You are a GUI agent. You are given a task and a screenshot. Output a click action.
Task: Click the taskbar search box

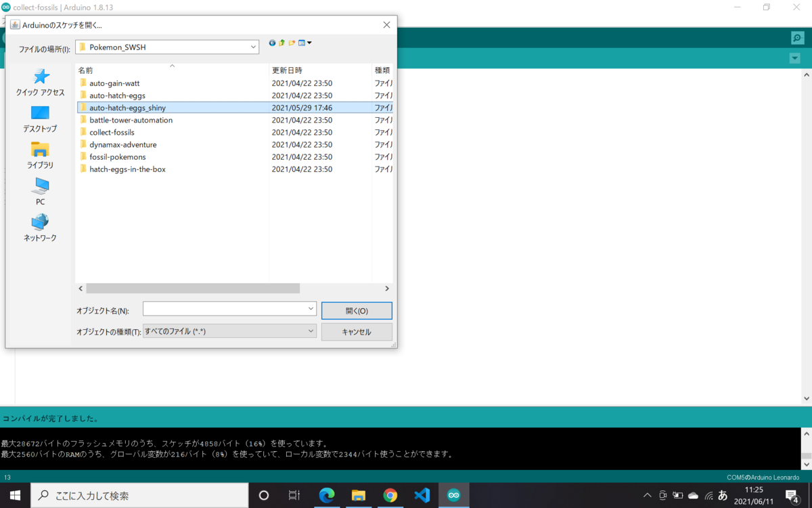click(139, 495)
